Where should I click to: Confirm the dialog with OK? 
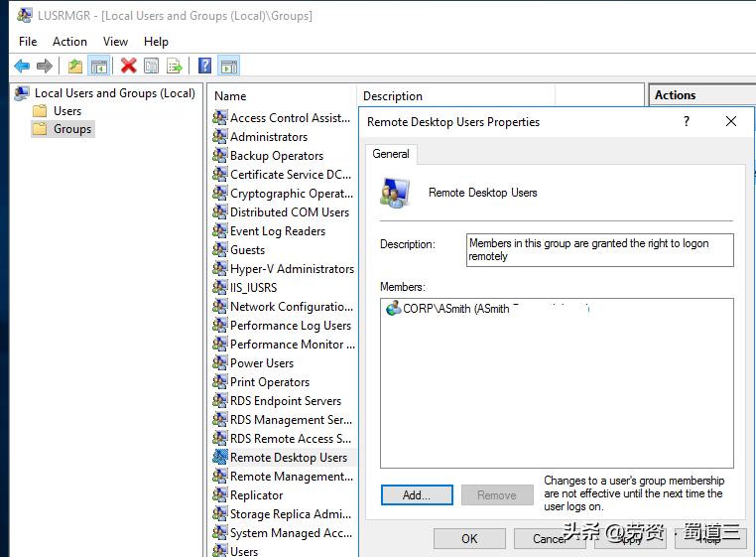point(469,538)
